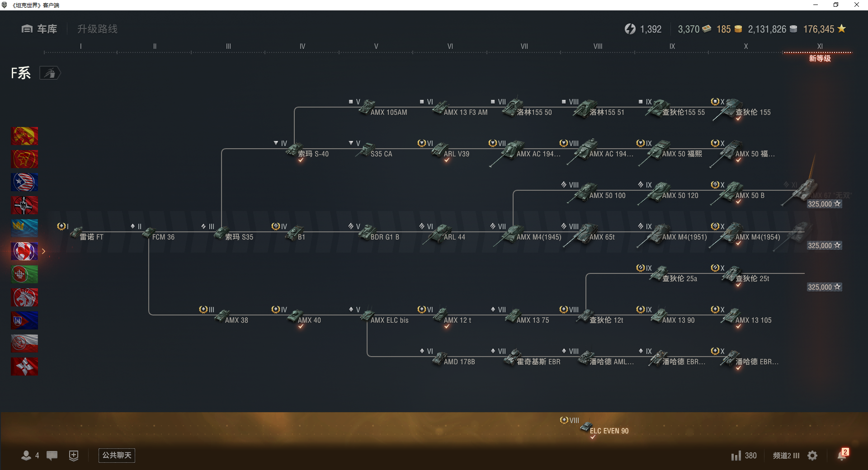Select the 雷诺 FT tier I tank
This screenshot has height=470, width=868.
[x=86, y=233]
